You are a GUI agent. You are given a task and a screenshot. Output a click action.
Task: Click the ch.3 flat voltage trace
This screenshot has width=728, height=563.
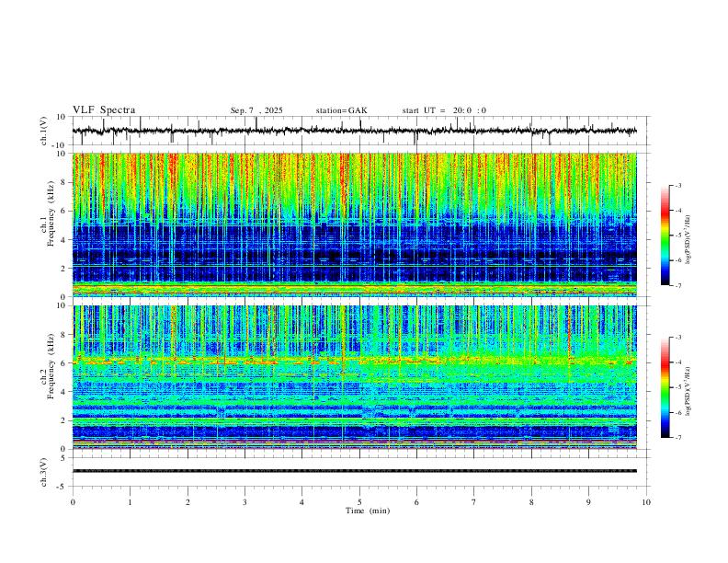(x=354, y=471)
